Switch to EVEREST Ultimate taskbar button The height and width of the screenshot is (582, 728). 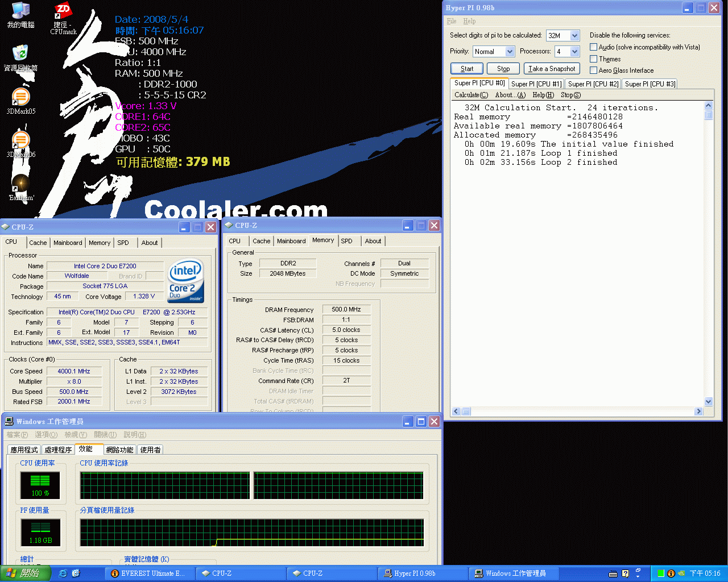tap(150, 573)
